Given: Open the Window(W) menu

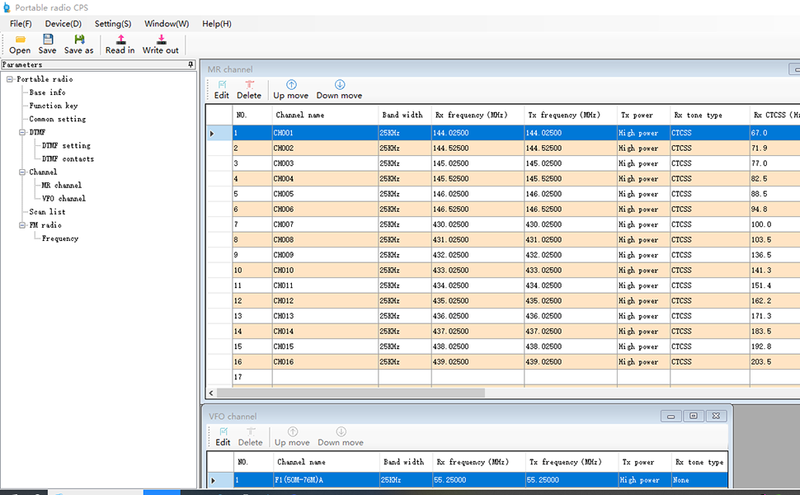Looking at the screenshot, I should coord(167,23).
